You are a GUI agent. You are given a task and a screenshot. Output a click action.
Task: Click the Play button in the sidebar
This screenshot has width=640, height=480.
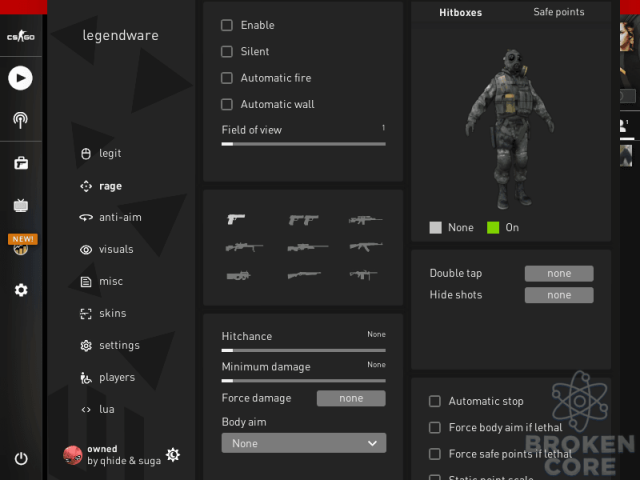coord(20,78)
